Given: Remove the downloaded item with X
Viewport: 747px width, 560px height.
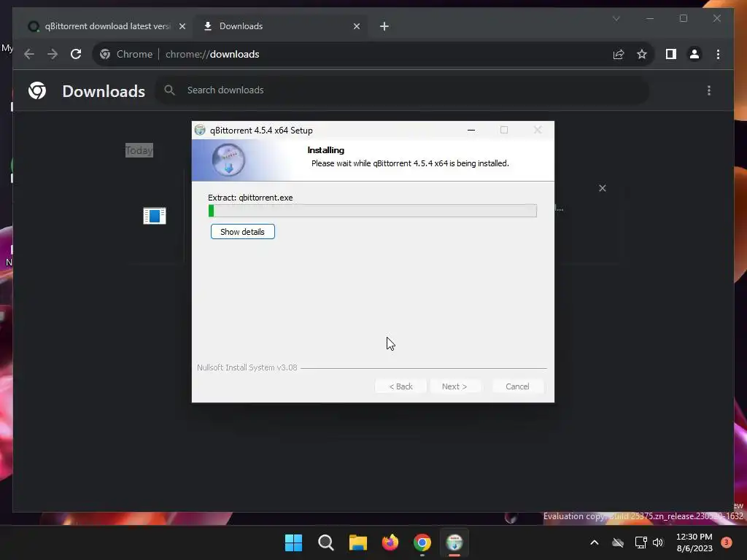Looking at the screenshot, I should point(602,188).
